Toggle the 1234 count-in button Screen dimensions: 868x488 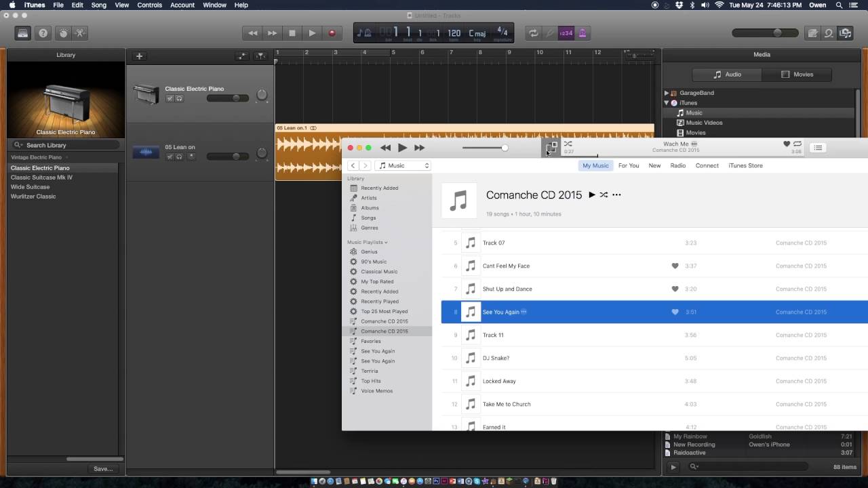pyautogui.click(x=566, y=33)
